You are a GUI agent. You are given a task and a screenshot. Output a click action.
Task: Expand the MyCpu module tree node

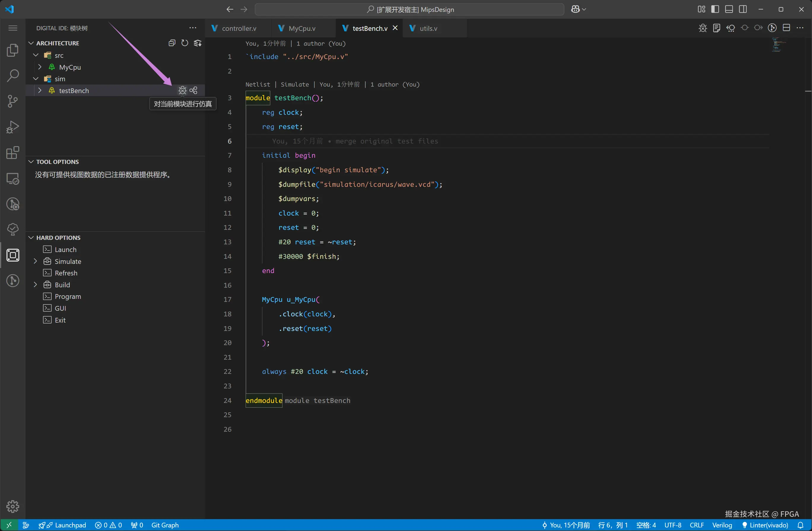[40, 67]
